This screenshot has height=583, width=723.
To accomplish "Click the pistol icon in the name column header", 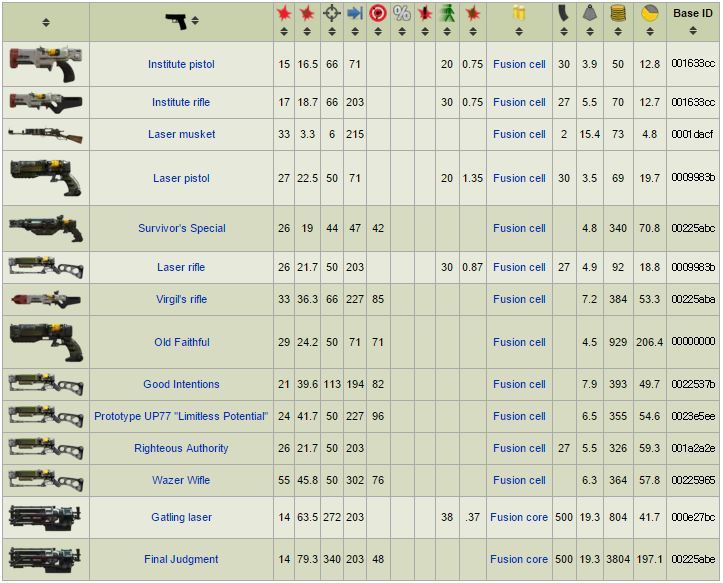I will (x=176, y=21).
